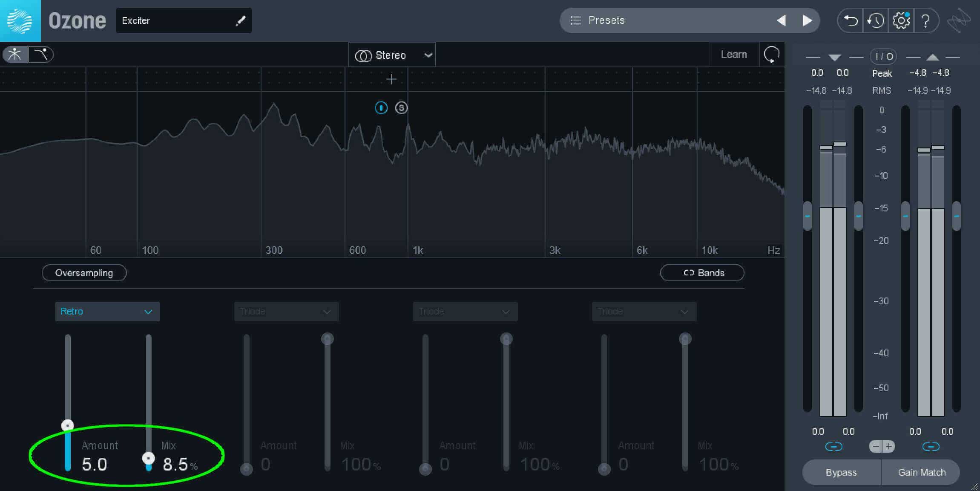Click the Mix value 8.5%

(x=180, y=465)
